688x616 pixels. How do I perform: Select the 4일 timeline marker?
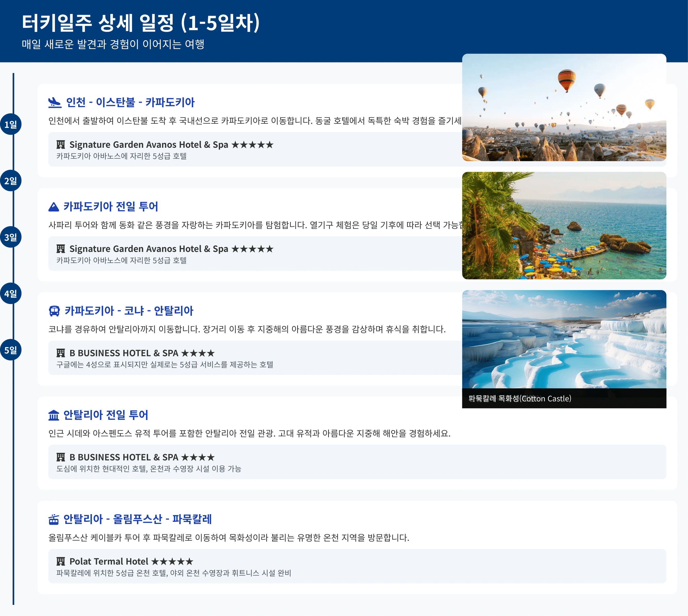point(11,293)
